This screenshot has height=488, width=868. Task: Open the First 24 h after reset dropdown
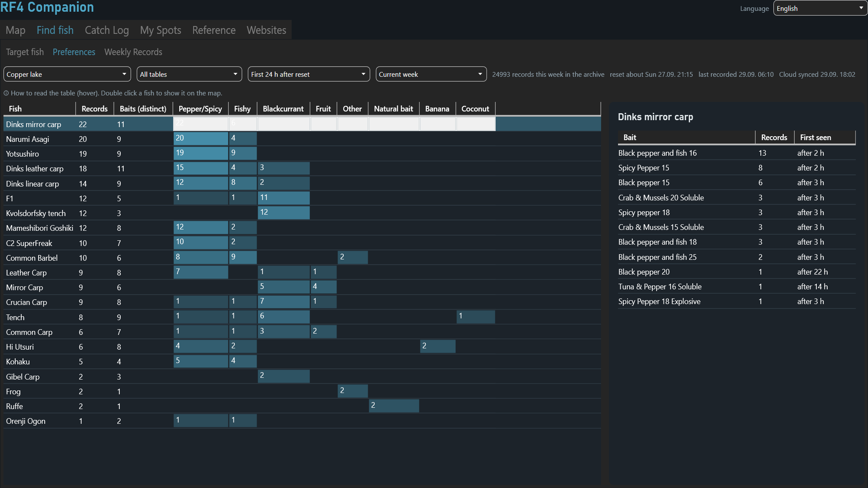coord(309,74)
